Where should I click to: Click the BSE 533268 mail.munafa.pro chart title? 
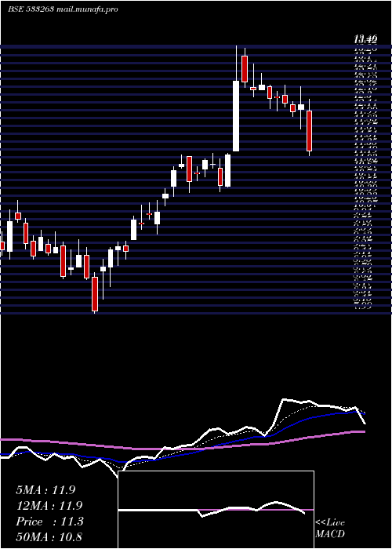[x=63, y=9]
